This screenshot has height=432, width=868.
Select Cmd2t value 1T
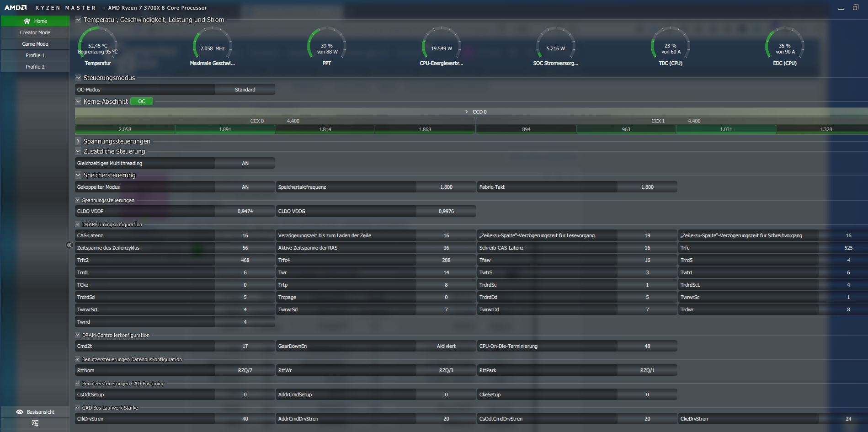[245, 346]
